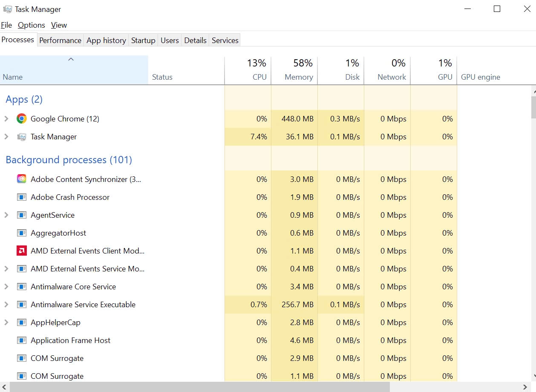The width and height of the screenshot is (536, 392).
Task: Click the Adobe Crash Processor icon
Action: (x=21, y=197)
